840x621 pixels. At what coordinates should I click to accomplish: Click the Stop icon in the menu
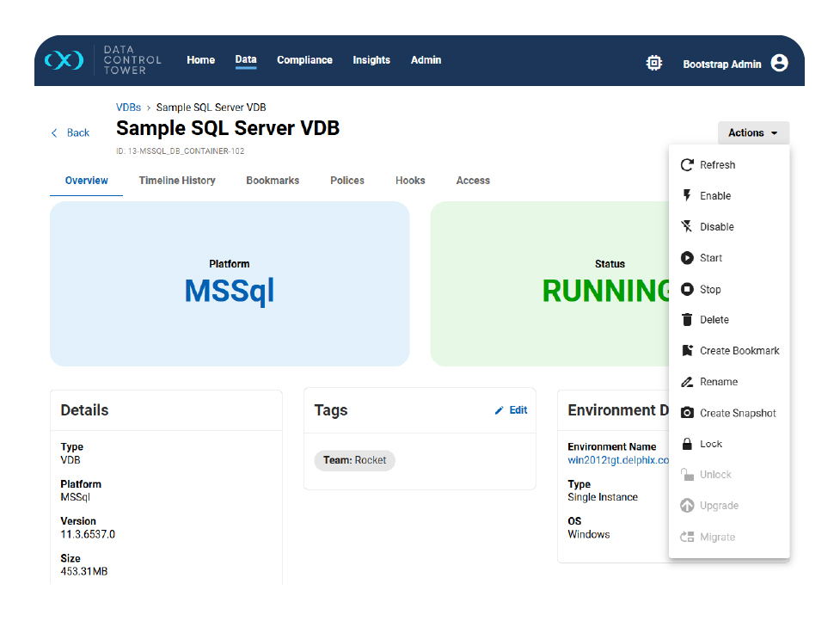(687, 288)
